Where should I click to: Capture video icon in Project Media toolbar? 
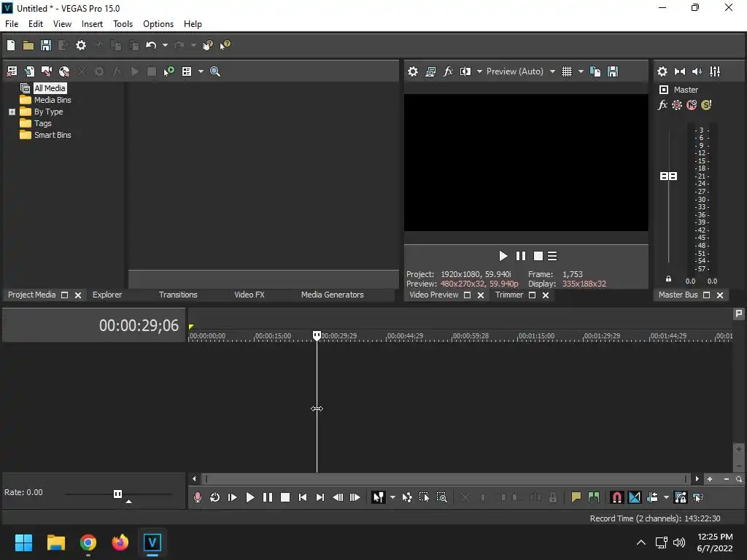(47, 71)
